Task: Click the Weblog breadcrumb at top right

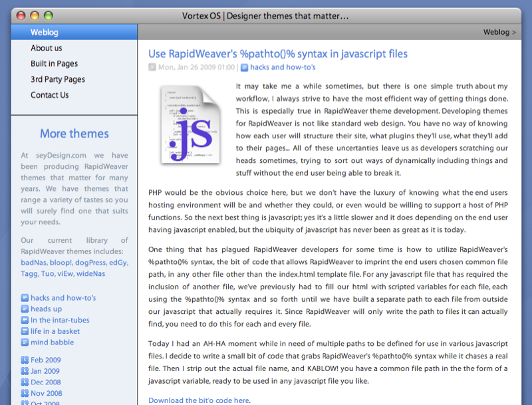Action: click(496, 32)
